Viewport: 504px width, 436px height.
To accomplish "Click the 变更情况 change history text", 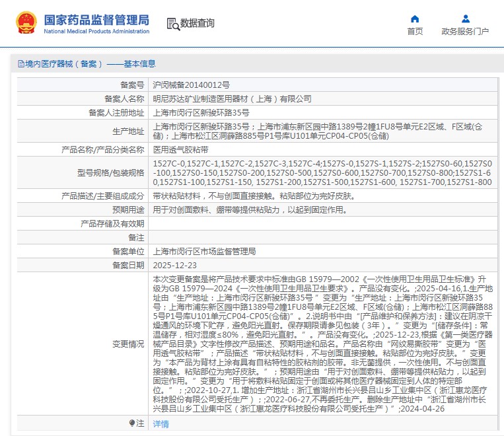I will 323,344.
